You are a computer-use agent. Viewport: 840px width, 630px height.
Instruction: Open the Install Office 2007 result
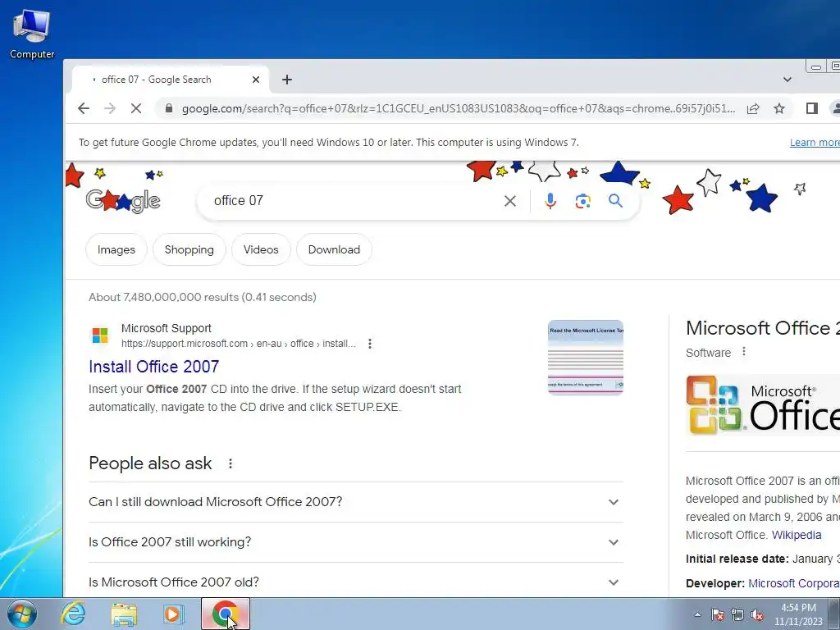tap(153, 367)
